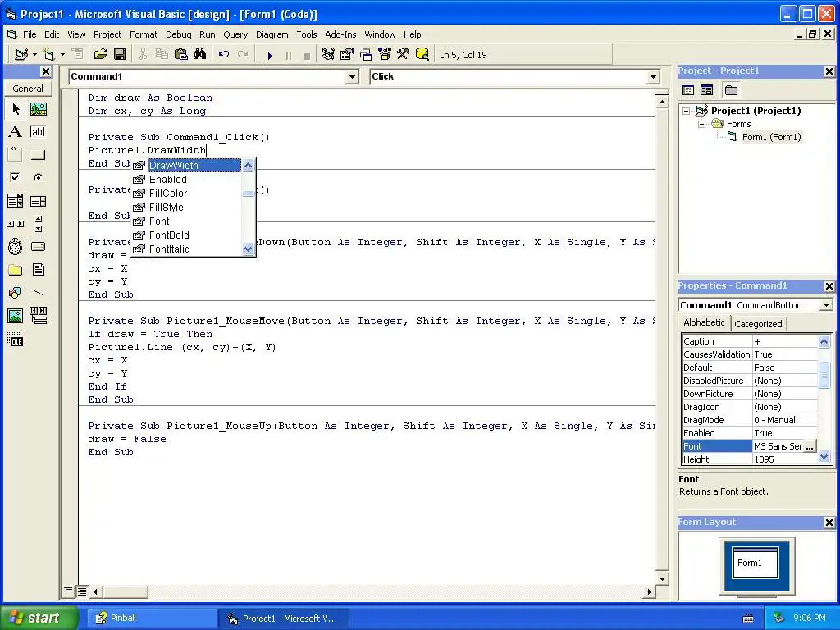This screenshot has height=630, width=840.
Task: Select the PictureBox control in the toolbox
Action: (x=38, y=109)
